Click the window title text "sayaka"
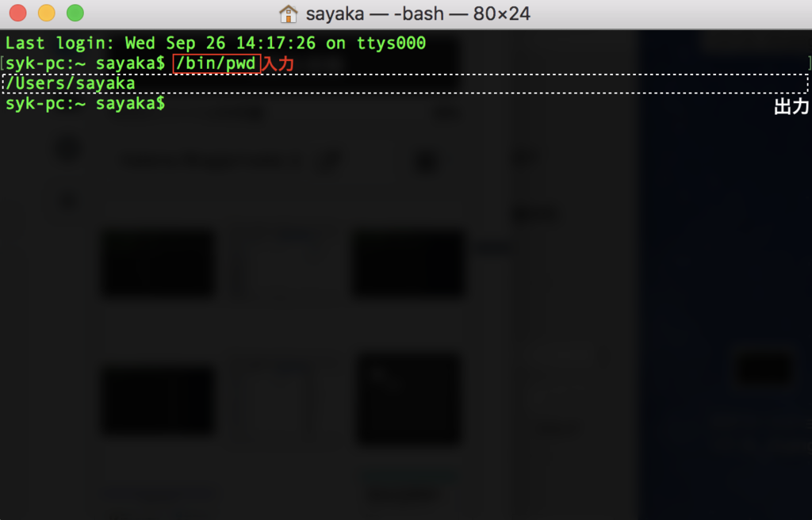812x520 pixels. pyautogui.click(x=335, y=13)
